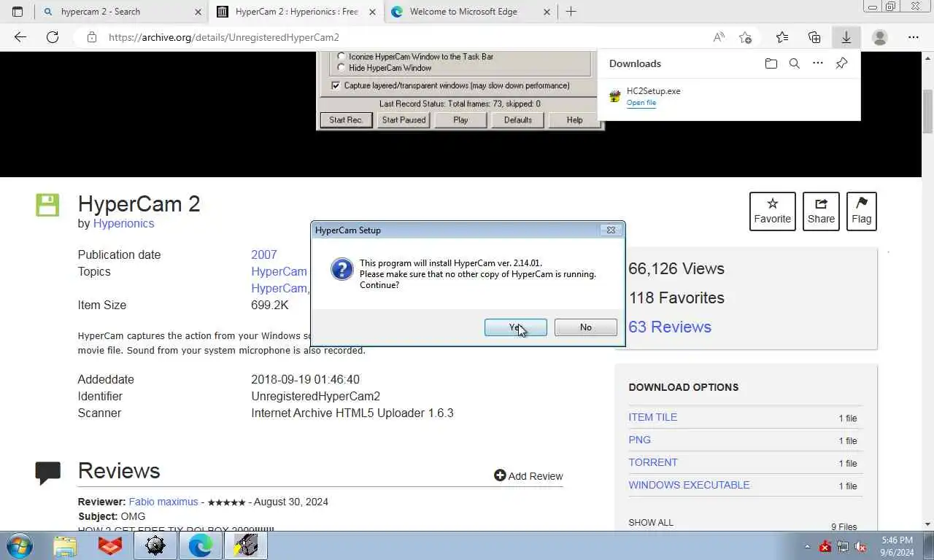Click Open file under HC2Setup.exe
This screenshot has width=934, height=560.
click(641, 103)
